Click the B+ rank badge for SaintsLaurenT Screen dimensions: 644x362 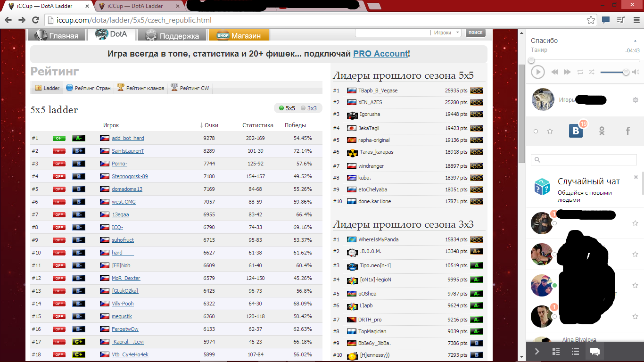(x=78, y=151)
